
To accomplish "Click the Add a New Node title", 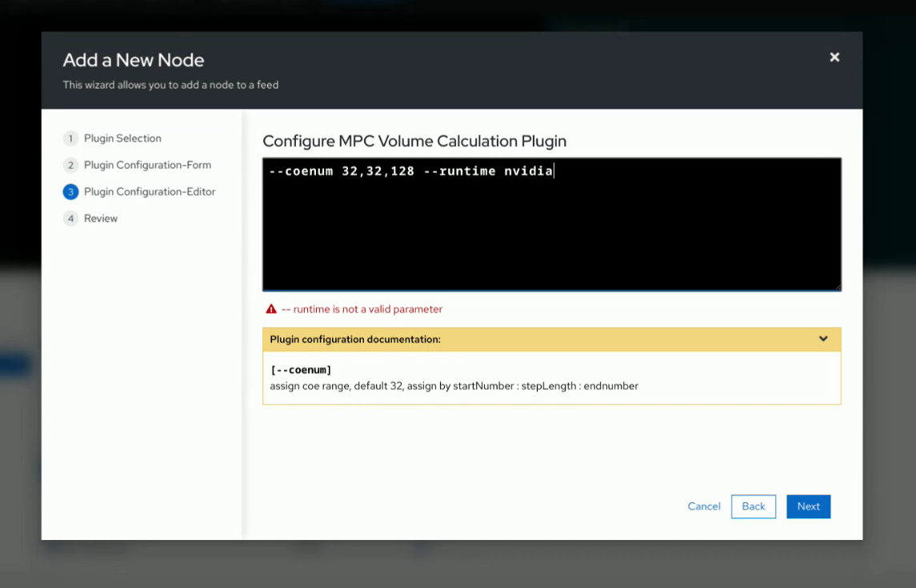I will 133,60.
